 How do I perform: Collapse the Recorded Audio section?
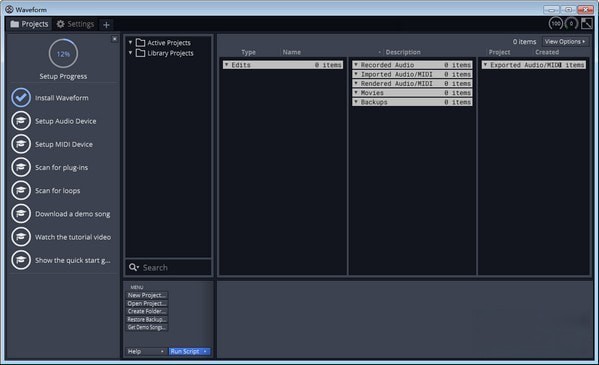(356, 65)
